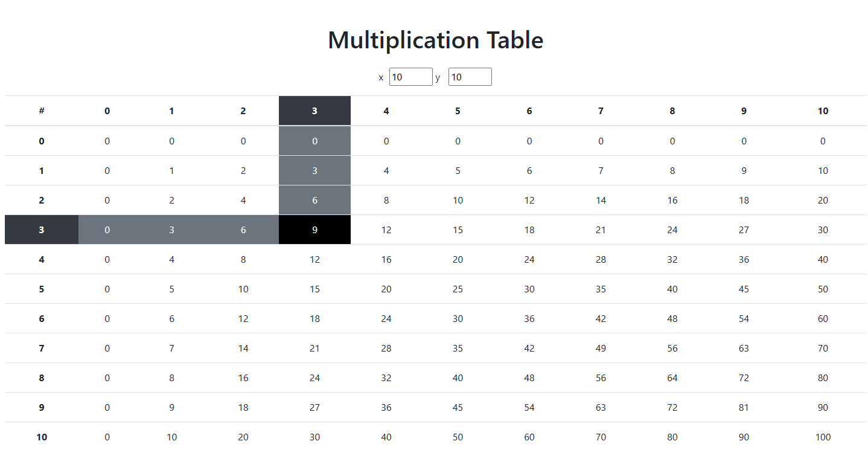Image resolution: width=868 pixels, height=476 pixels.
Task: Select the cell showing 64
Action: 672,378
